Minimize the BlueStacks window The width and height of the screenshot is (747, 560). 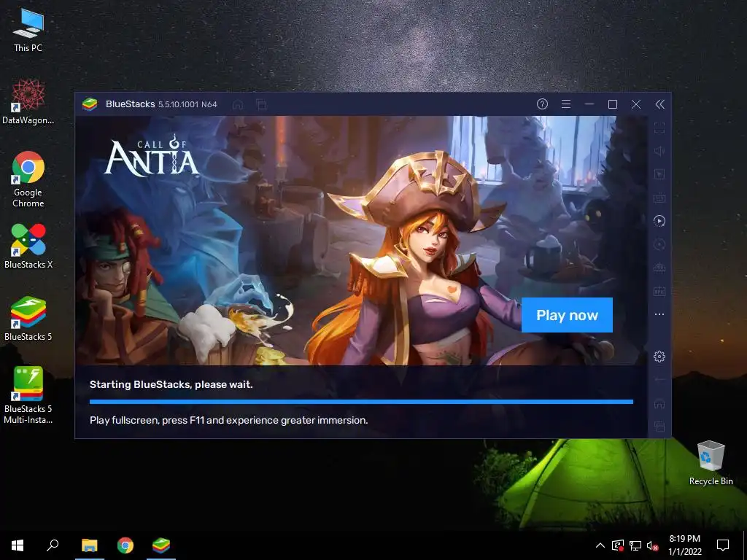[589, 104]
